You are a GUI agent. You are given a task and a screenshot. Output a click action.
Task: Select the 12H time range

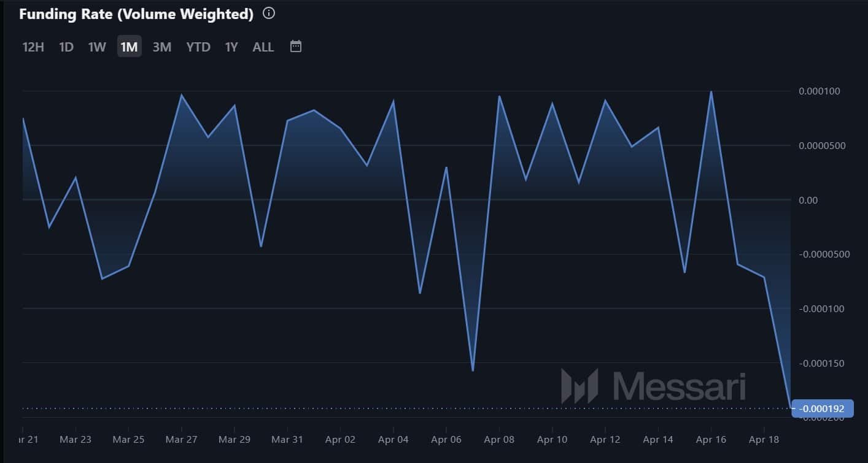click(33, 47)
